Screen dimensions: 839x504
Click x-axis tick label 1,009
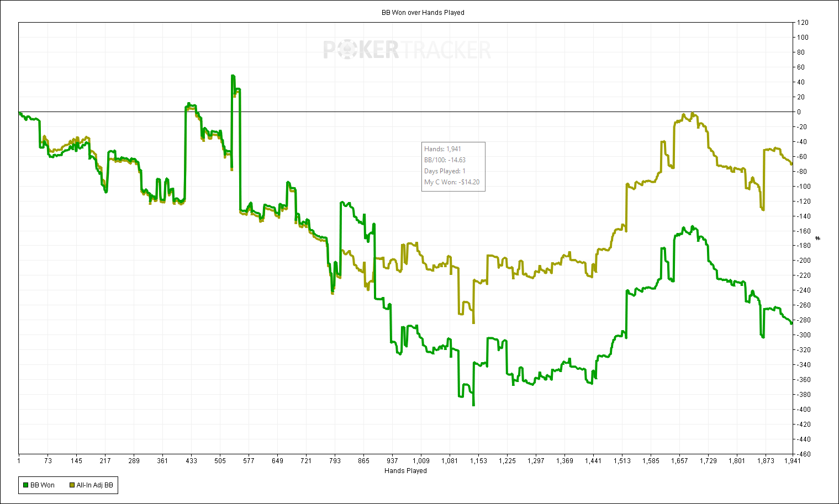(421, 461)
